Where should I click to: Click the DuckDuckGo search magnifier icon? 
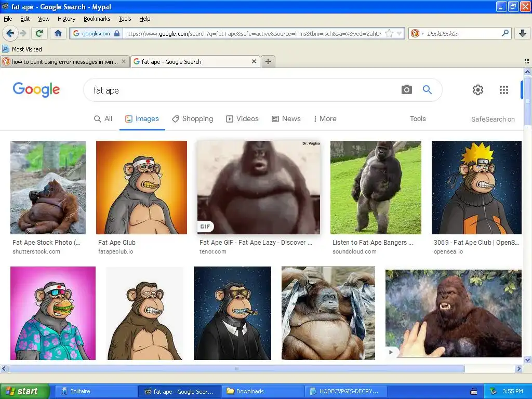(505, 33)
